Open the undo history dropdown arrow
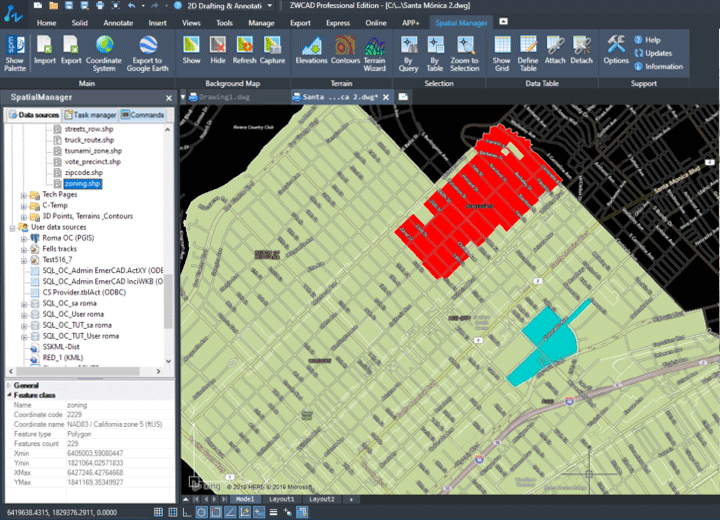The width and height of the screenshot is (720, 520). click(143, 6)
